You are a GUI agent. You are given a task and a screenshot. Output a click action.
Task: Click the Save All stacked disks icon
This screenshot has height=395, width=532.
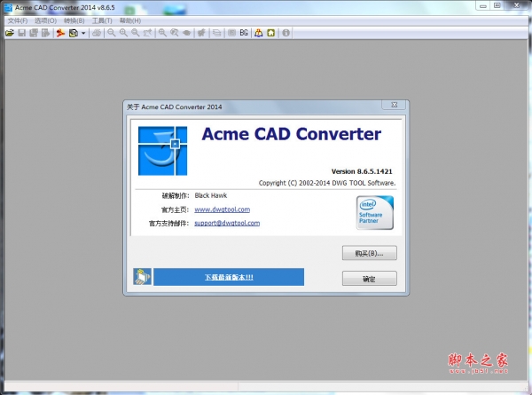[34, 33]
